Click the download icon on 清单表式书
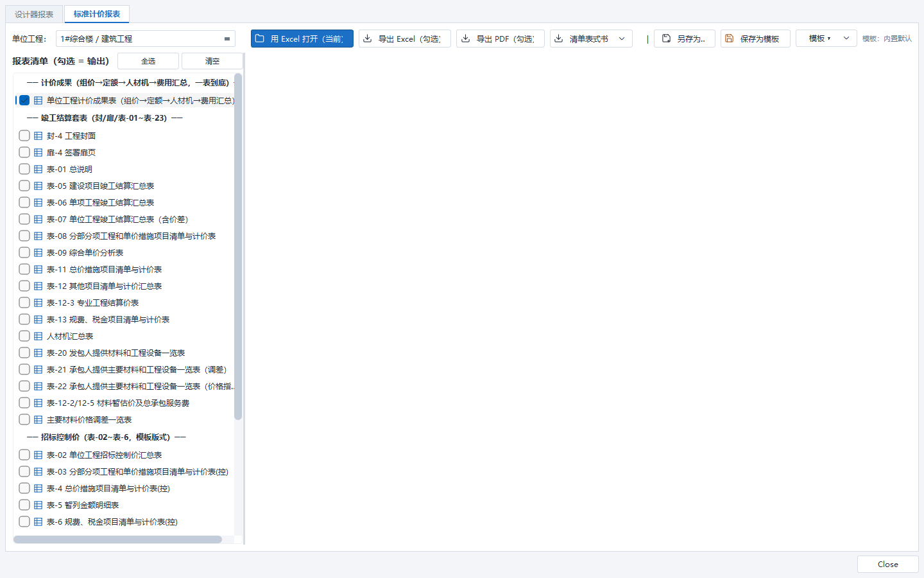Screen dimensions: 924x578 tap(559, 39)
